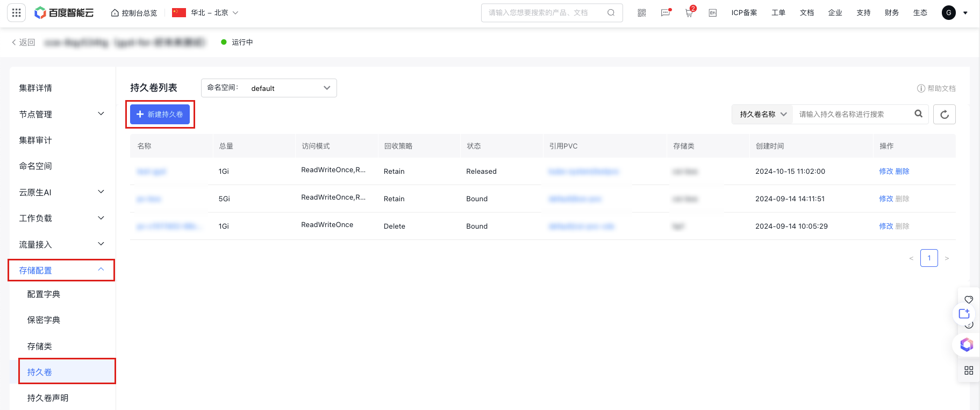
Task: Click the 创建时间 column header
Action: tap(770, 146)
